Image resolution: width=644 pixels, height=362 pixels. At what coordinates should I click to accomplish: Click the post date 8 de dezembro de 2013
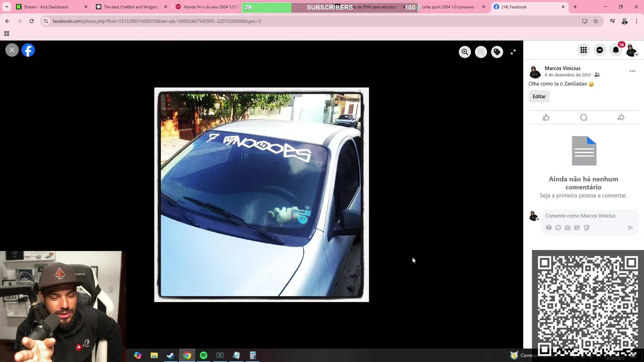[x=568, y=75]
